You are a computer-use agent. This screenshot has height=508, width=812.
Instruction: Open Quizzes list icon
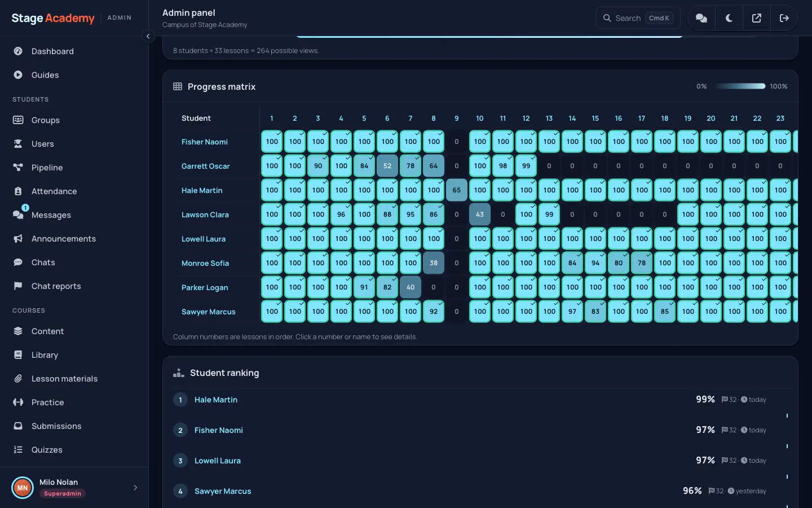(x=18, y=450)
